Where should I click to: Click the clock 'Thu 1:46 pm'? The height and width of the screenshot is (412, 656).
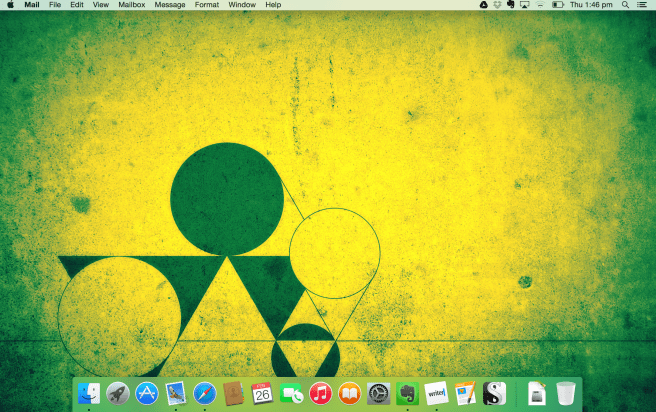click(591, 5)
